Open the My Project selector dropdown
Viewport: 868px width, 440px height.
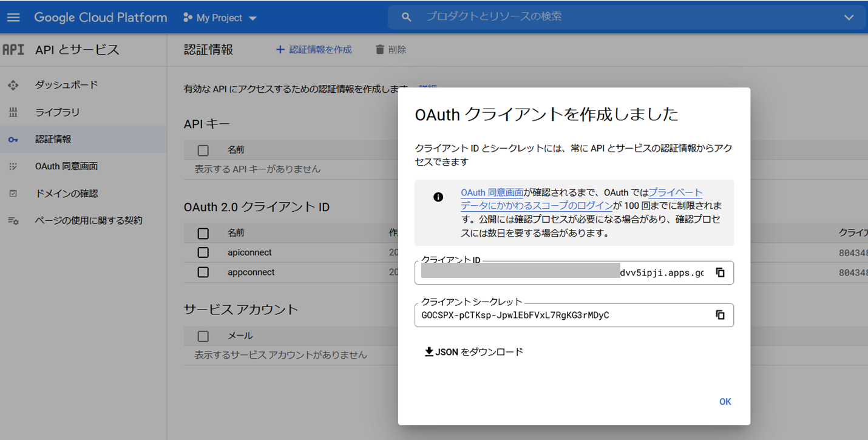pyautogui.click(x=220, y=18)
